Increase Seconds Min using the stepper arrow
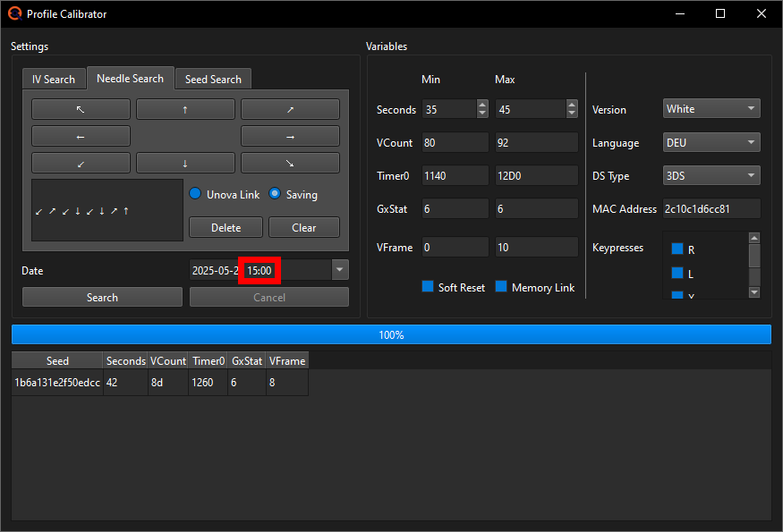 [x=482, y=105]
